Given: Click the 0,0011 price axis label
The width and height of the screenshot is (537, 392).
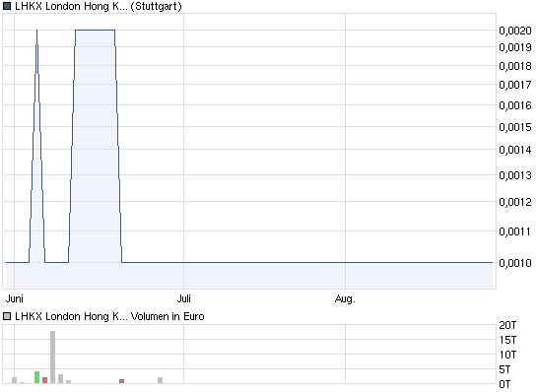Looking at the screenshot, I should [515, 231].
